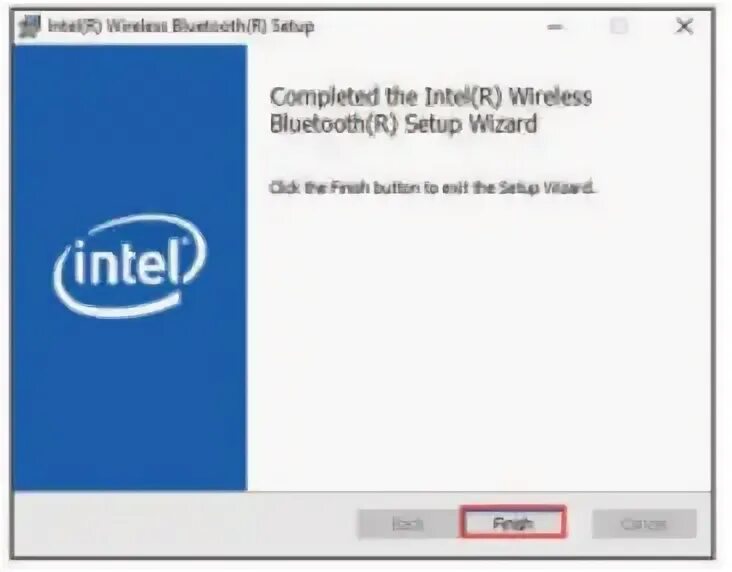The image size is (732, 572).
Task: Click the Finish button to exit setup
Action: (513, 523)
